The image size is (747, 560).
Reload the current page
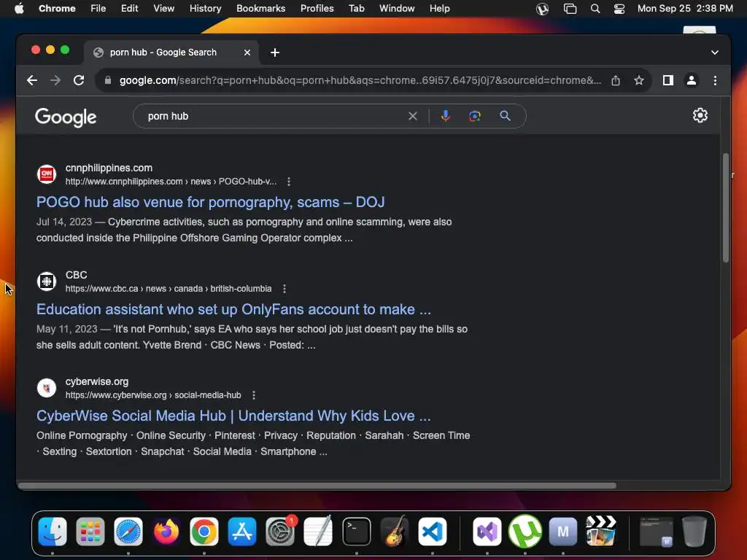click(79, 80)
